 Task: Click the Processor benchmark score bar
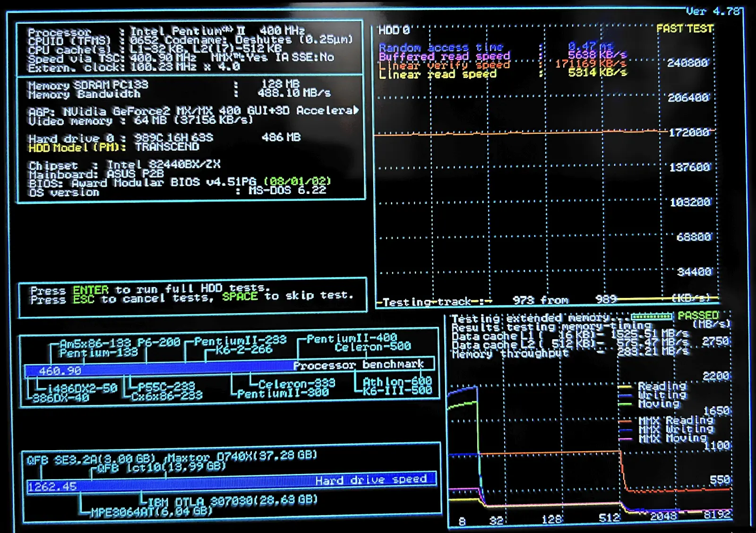coord(230,368)
